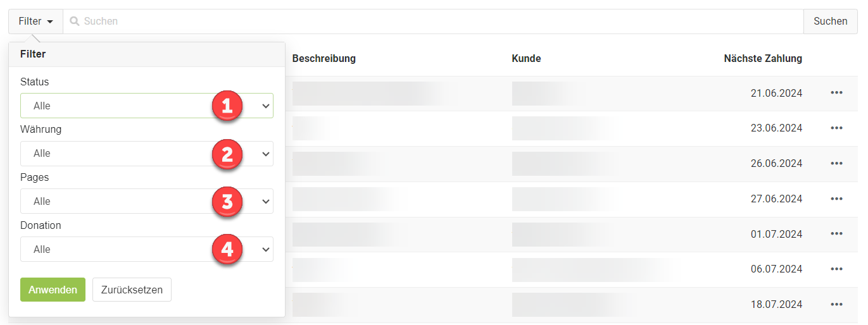
Task: Toggle the Filter dropdown button
Action: tap(35, 21)
